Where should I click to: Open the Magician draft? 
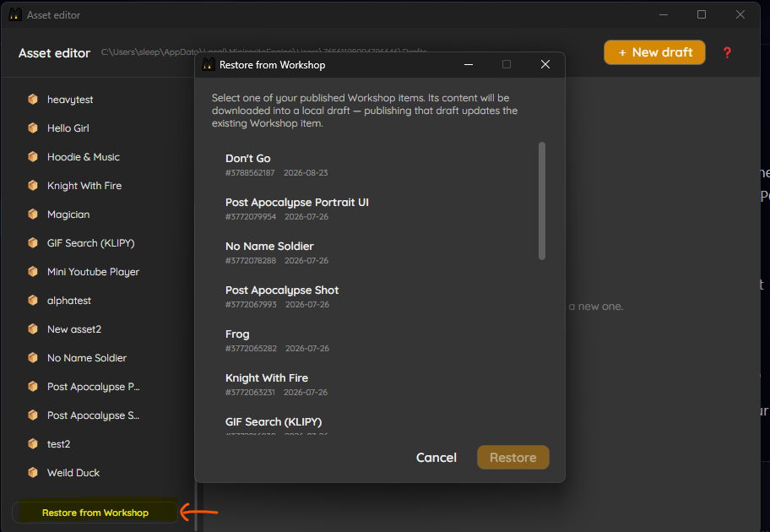click(x=68, y=214)
